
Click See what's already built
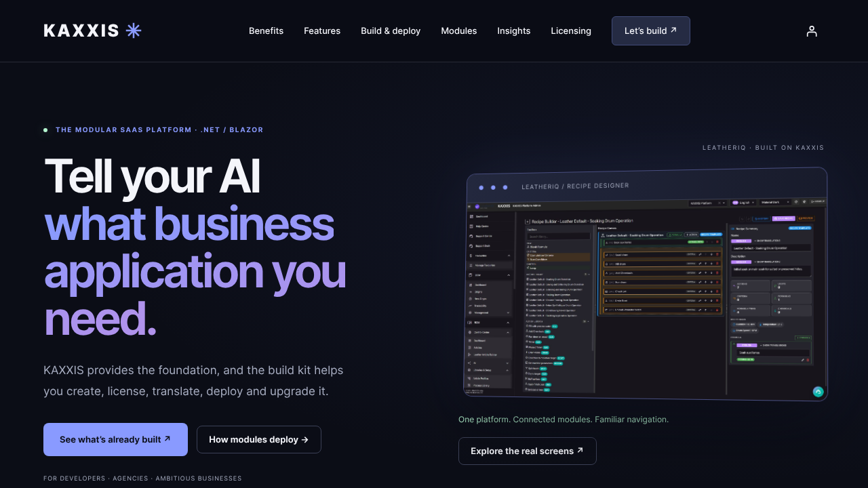115,440
